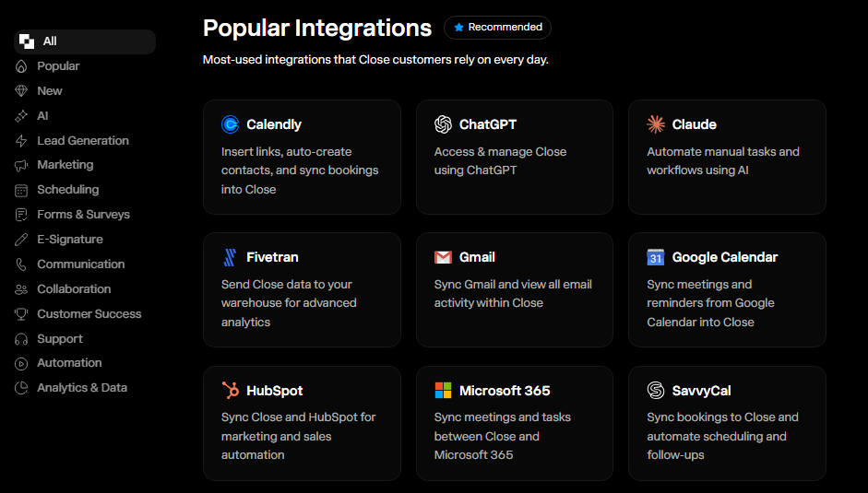The height and width of the screenshot is (493, 868).
Task: Click the Popular flame icon in sidebar
Action: click(21, 66)
